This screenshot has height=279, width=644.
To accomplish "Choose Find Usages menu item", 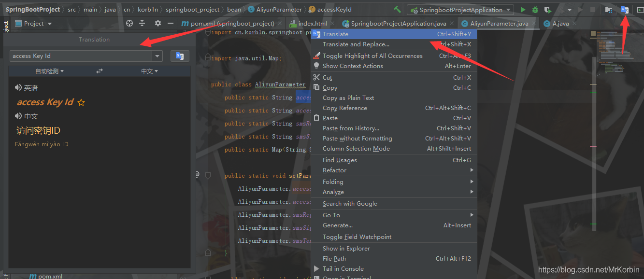I will [394, 160].
